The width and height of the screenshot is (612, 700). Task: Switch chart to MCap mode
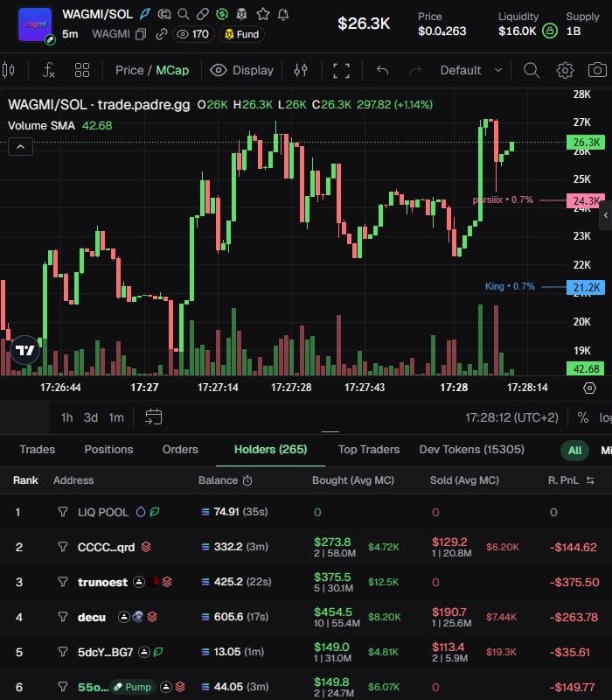(172, 70)
